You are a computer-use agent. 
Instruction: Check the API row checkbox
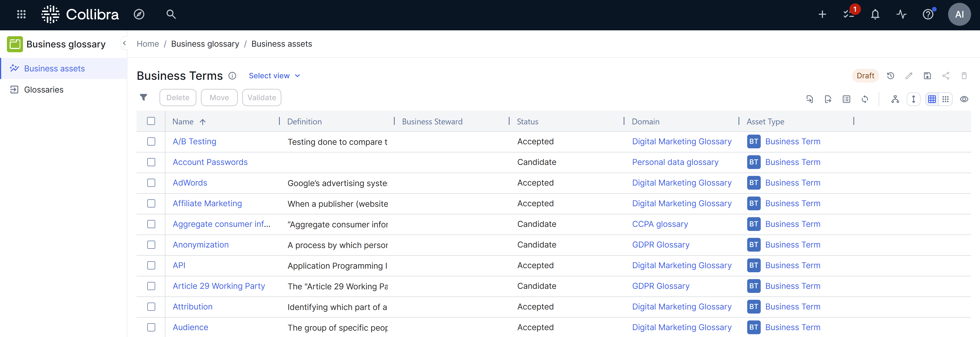point(151,265)
